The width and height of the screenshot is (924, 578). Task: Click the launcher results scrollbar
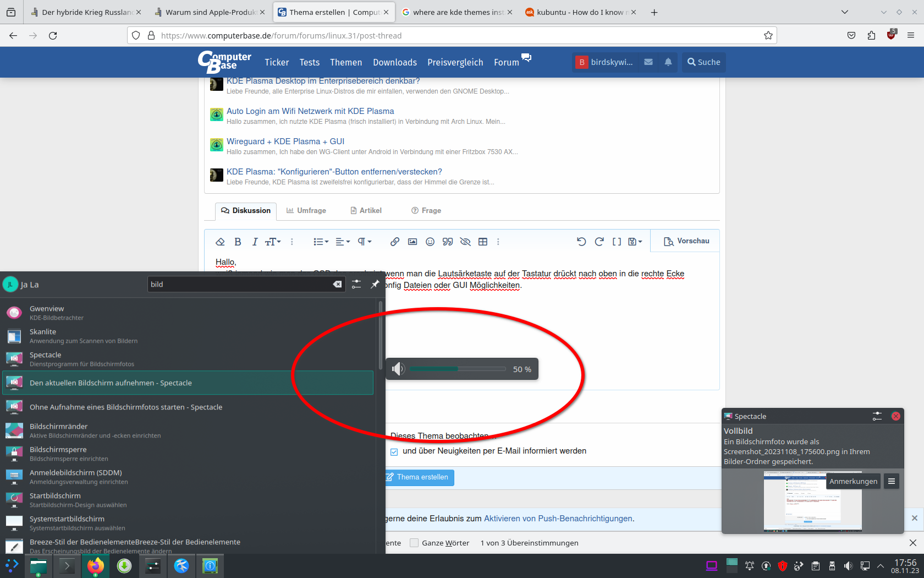381,336
